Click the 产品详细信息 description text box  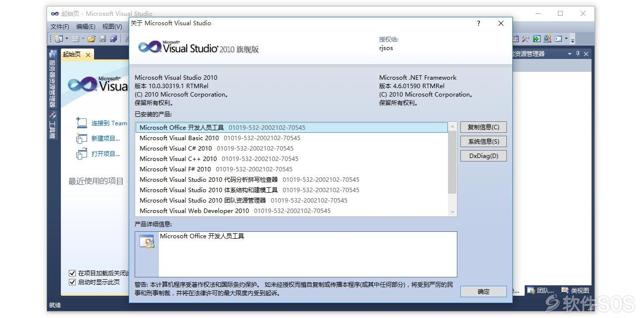(x=307, y=254)
